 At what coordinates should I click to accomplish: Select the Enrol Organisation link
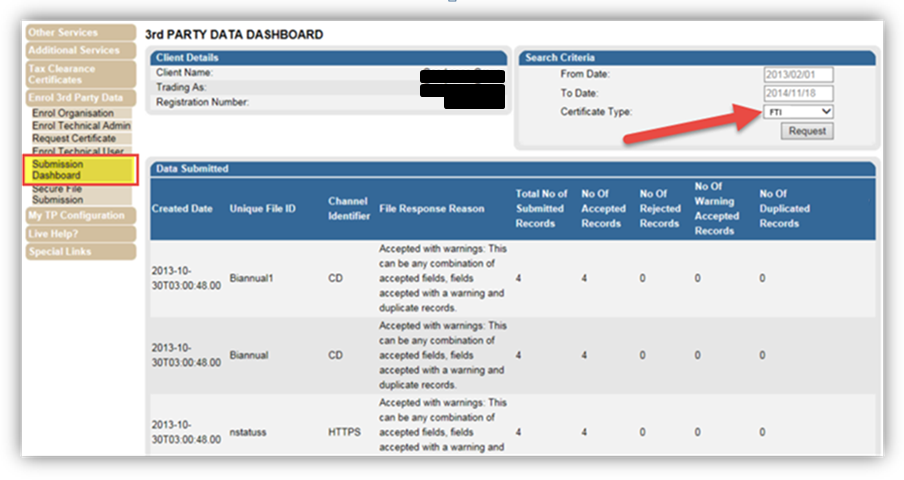click(73, 114)
